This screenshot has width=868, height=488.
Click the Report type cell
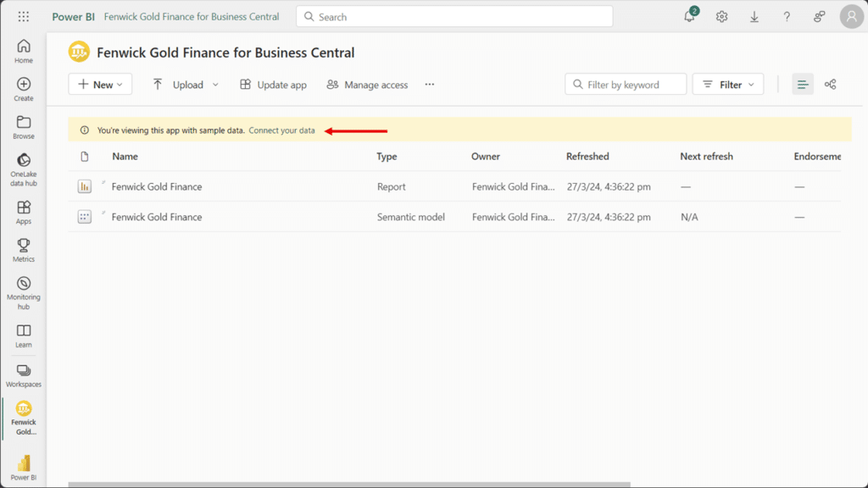click(392, 186)
